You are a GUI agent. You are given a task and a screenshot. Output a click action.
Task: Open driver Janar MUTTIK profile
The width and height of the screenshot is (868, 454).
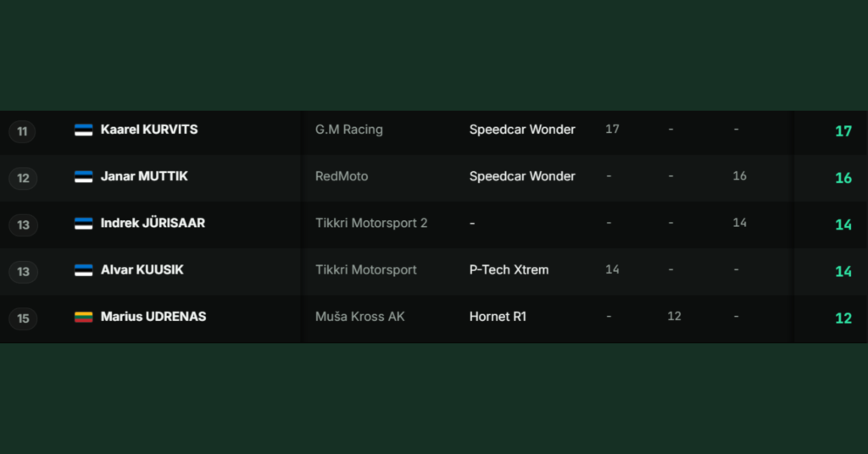click(144, 176)
